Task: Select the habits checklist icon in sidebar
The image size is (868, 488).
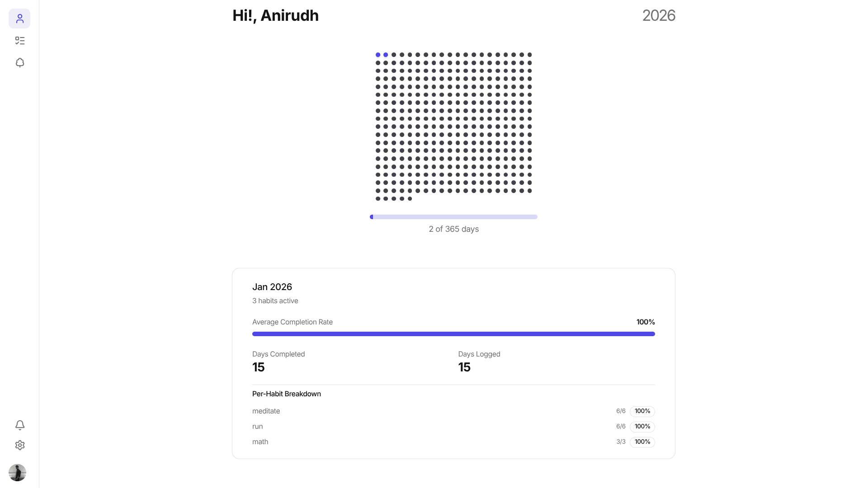Action: tap(19, 41)
